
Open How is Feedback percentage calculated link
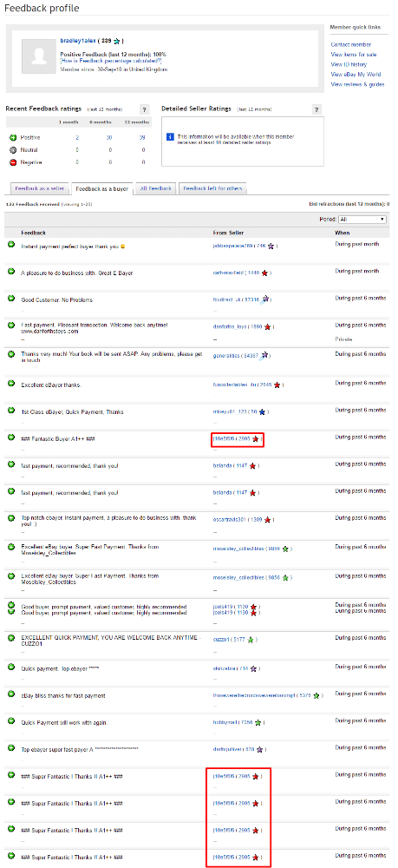(111, 60)
